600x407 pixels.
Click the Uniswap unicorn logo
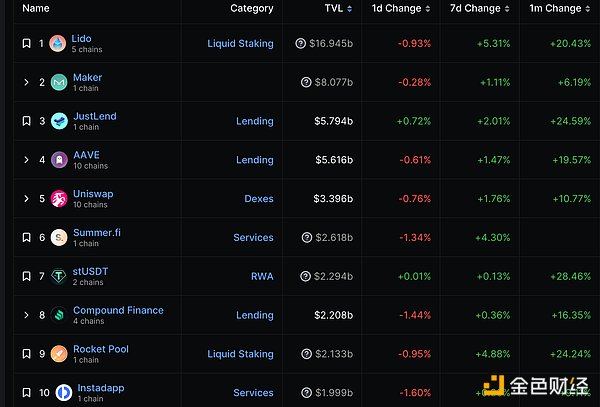58,199
